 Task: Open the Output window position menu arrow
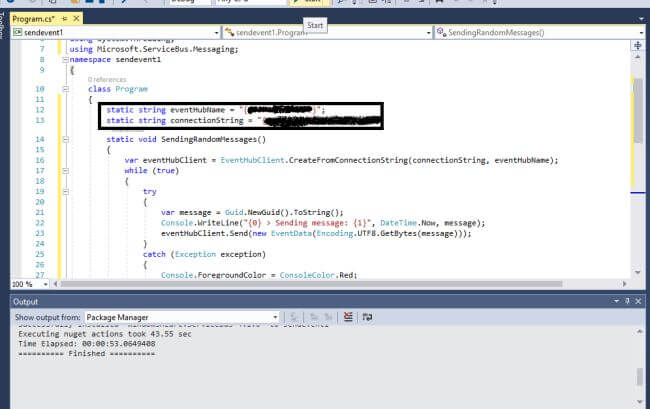click(616, 301)
